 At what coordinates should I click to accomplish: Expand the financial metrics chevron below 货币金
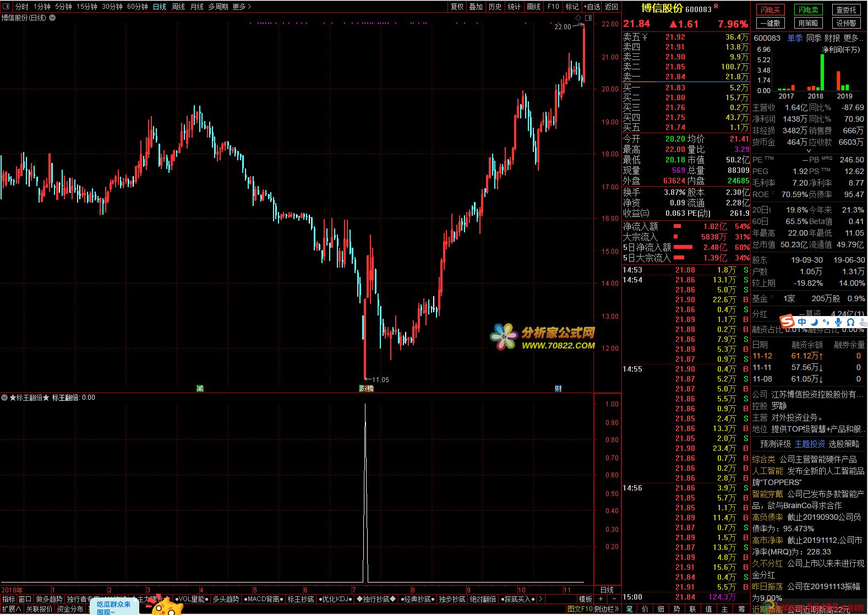pos(809,150)
